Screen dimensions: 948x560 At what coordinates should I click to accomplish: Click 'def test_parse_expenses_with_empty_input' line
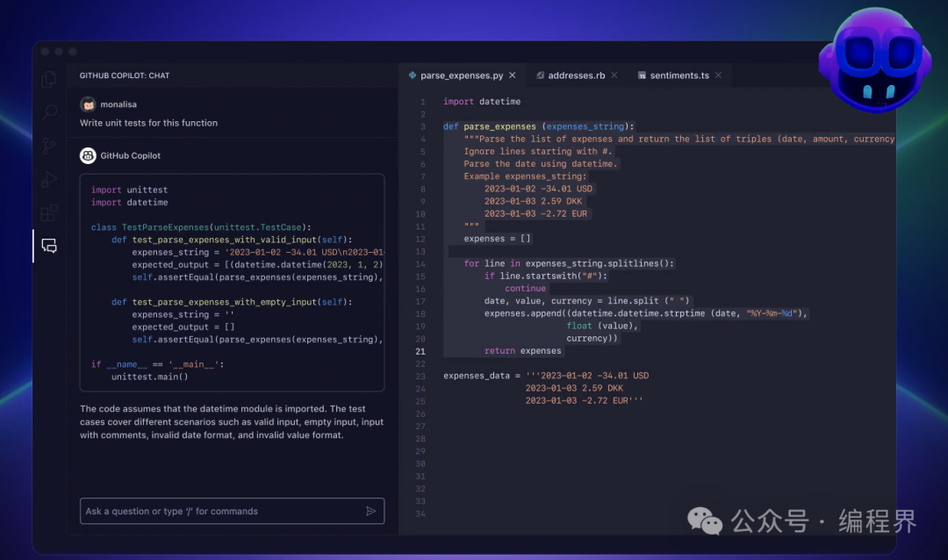(232, 302)
